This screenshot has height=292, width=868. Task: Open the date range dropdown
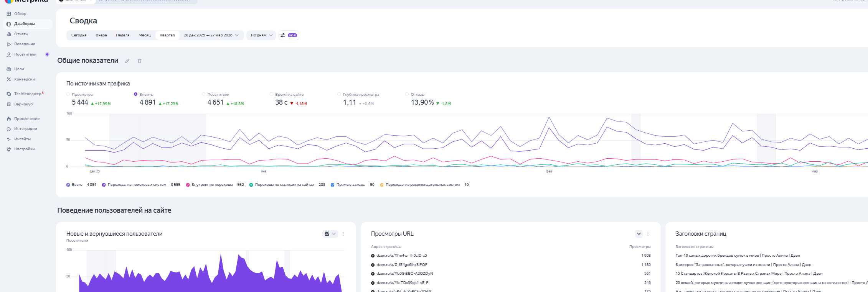tap(211, 35)
